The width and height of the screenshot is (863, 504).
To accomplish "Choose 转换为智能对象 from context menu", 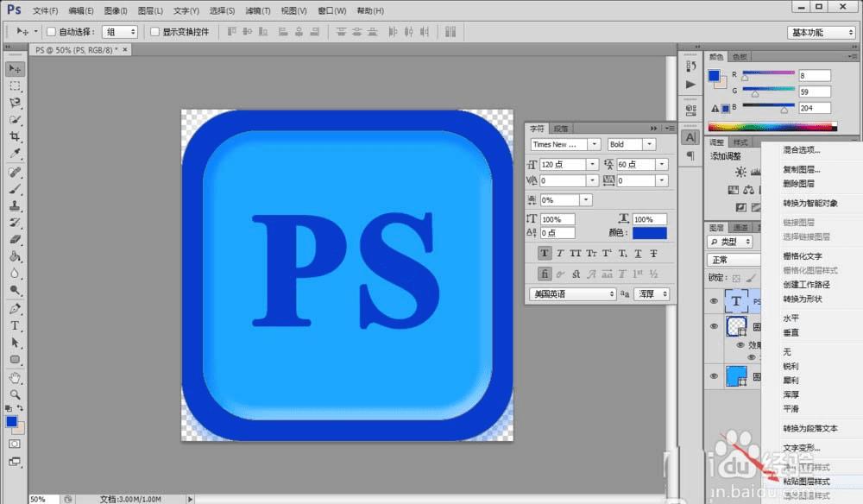I will coord(810,203).
